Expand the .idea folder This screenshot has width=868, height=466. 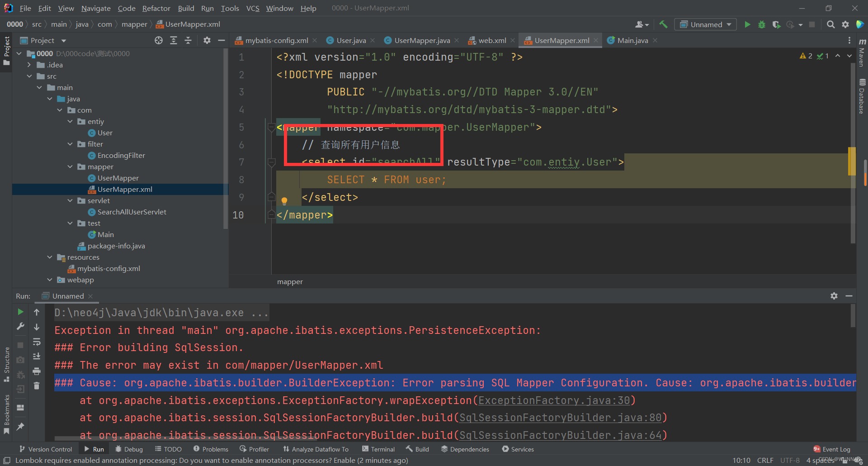point(29,65)
